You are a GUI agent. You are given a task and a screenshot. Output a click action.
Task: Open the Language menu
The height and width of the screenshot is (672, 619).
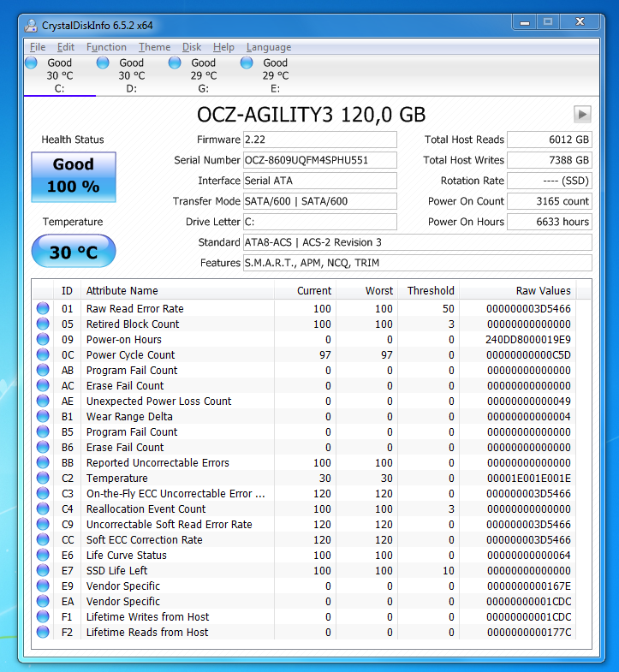pos(268,47)
